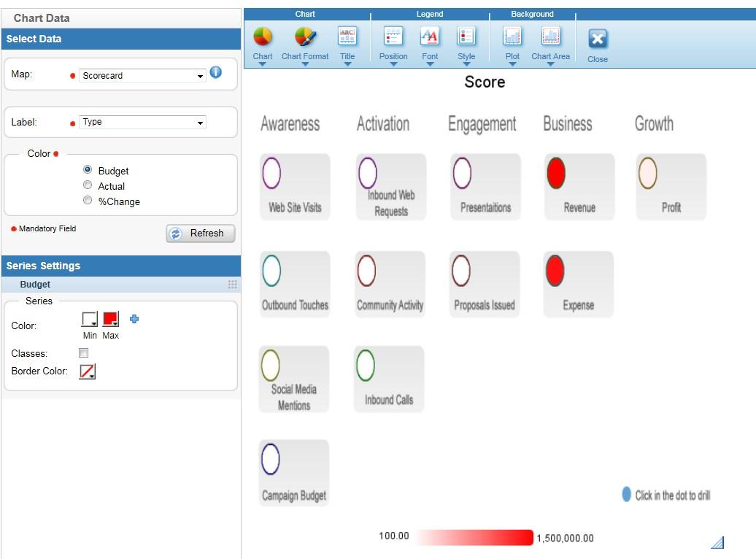Click the red gradient legend bar
756x559 pixels.
tap(474, 537)
